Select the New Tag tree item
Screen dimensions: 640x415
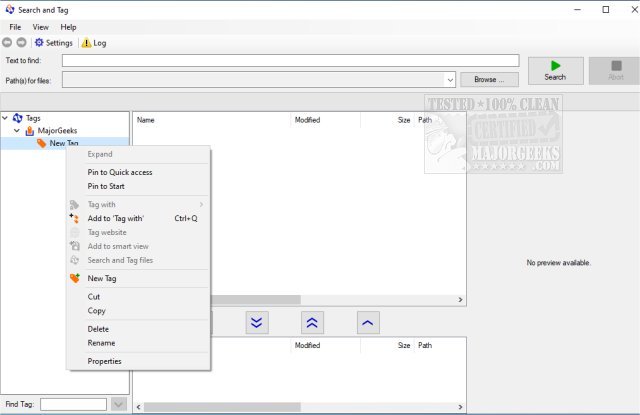tap(64, 143)
